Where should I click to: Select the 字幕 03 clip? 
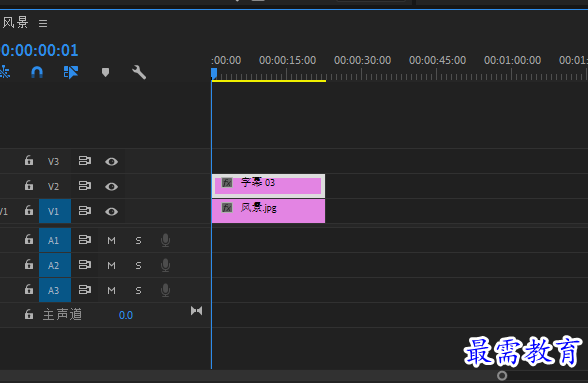[x=268, y=186]
